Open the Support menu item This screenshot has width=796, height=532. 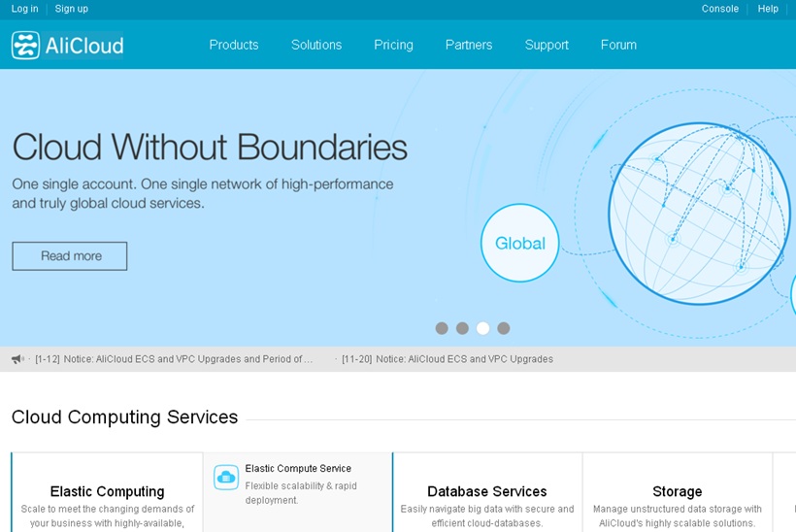[547, 46]
